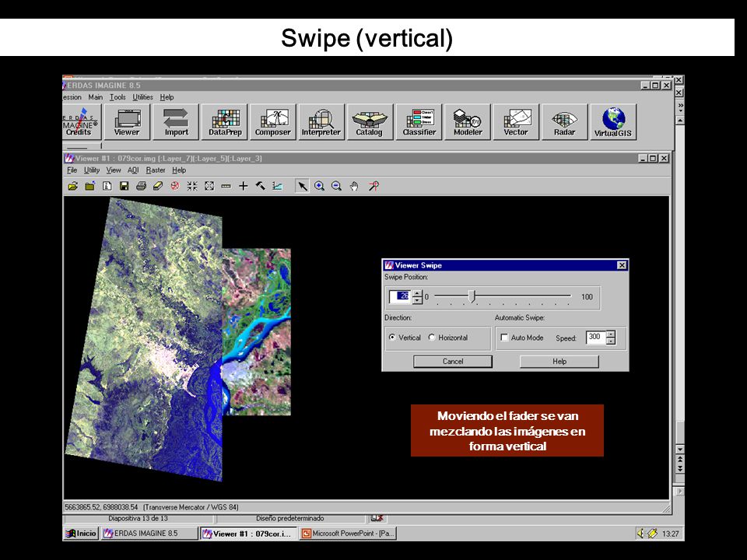Show image info with the info icon
Screen dimensions: 747x560
tap(107, 186)
